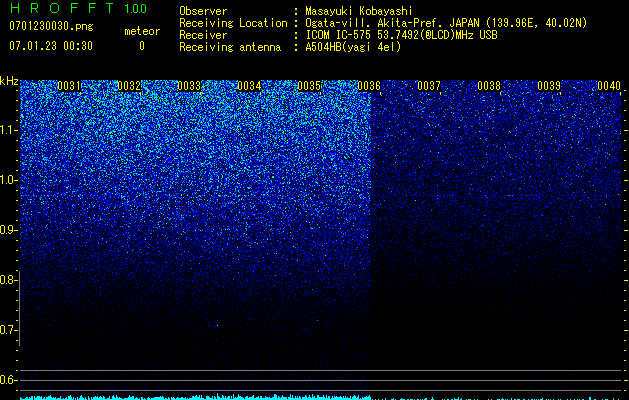Click the 0.9 frequency axis label
This screenshot has height=400, width=629.
point(9,230)
